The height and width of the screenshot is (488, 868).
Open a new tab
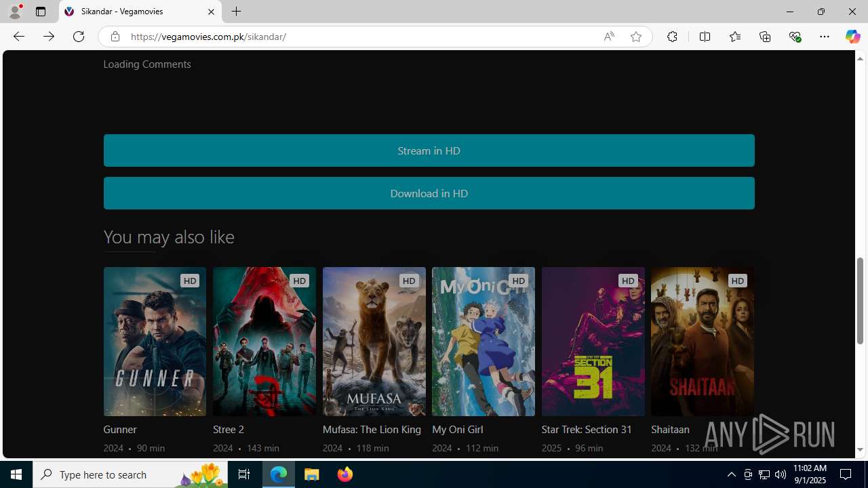[x=236, y=12]
